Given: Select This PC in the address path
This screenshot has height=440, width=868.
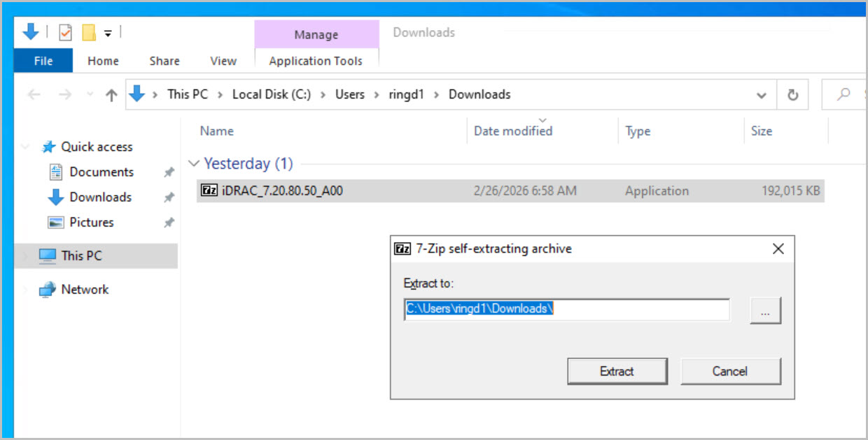Looking at the screenshot, I should point(188,94).
